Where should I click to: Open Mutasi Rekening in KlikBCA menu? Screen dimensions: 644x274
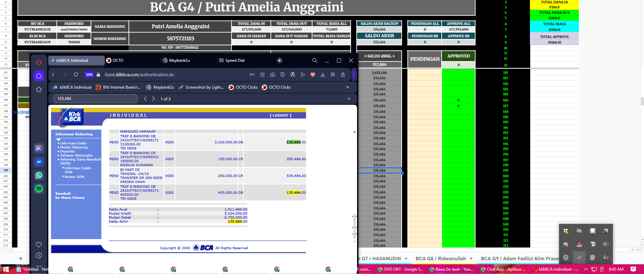click(x=74, y=147)
